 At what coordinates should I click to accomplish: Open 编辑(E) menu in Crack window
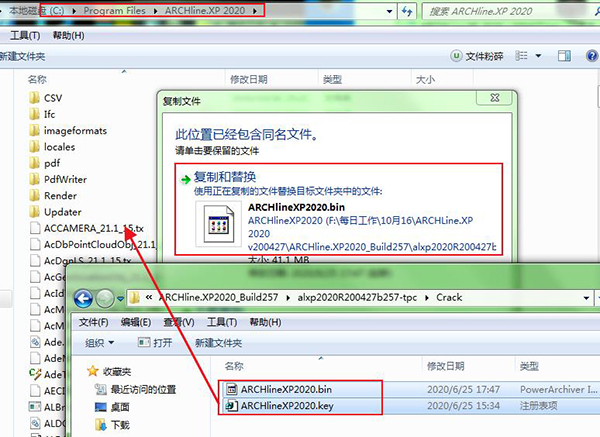[x=135, y=322]
